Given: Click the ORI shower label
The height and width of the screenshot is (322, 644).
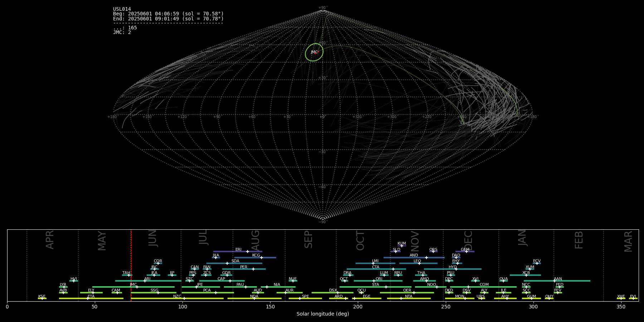Looking at the screenshot, I should [x=379, y=279].
